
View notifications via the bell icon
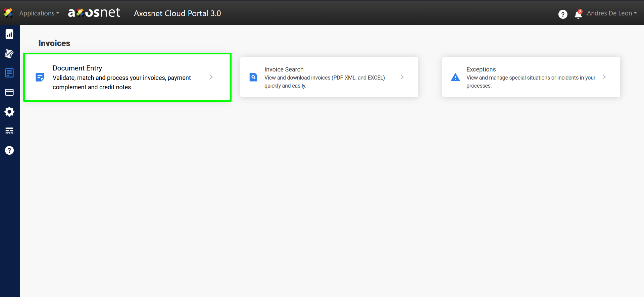pyautogui.click(x=578, y=14)
